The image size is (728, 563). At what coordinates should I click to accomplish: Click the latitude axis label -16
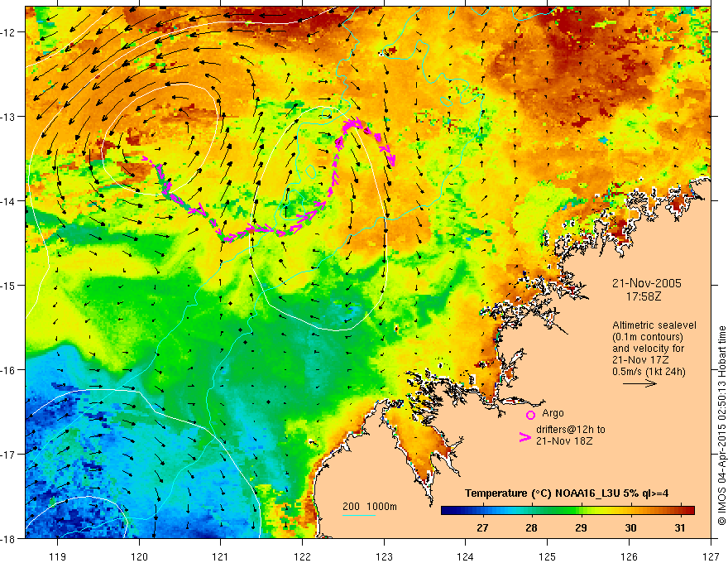click(9, 370)
